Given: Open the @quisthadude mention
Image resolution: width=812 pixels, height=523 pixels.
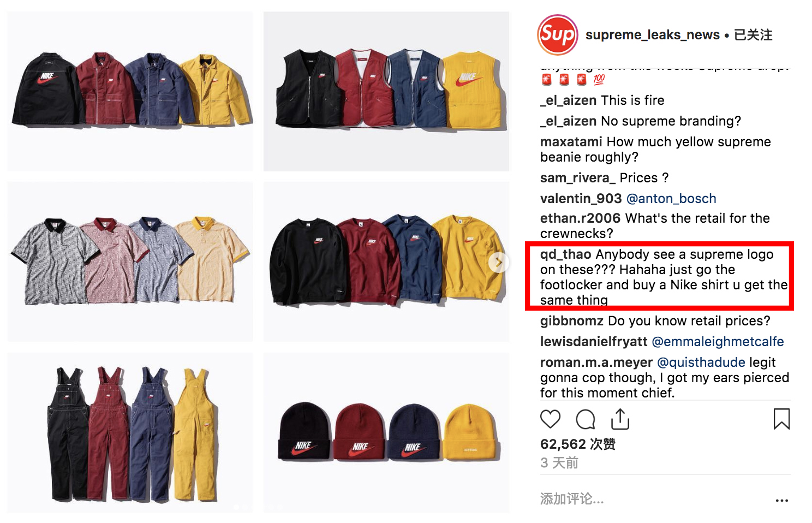Looking at the screenshot, I should coord(701,362).
